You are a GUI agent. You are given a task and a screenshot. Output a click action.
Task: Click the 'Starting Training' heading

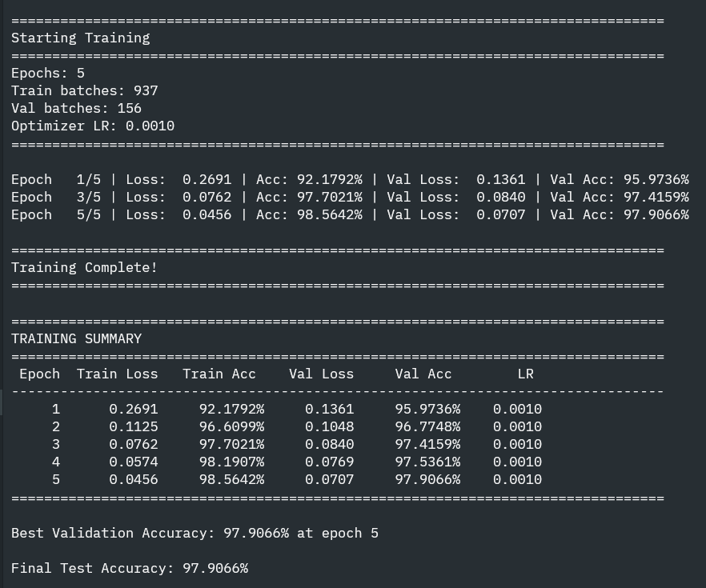coord(81,38)
